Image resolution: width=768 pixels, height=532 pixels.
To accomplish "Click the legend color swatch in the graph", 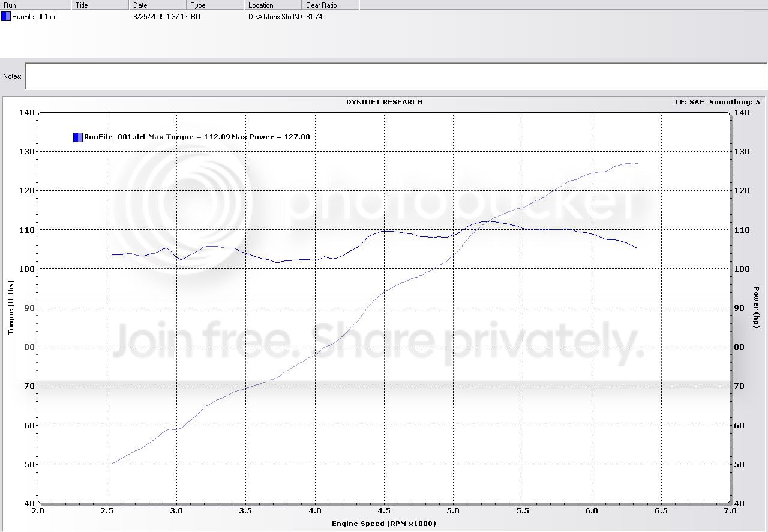I will (77, 137).
